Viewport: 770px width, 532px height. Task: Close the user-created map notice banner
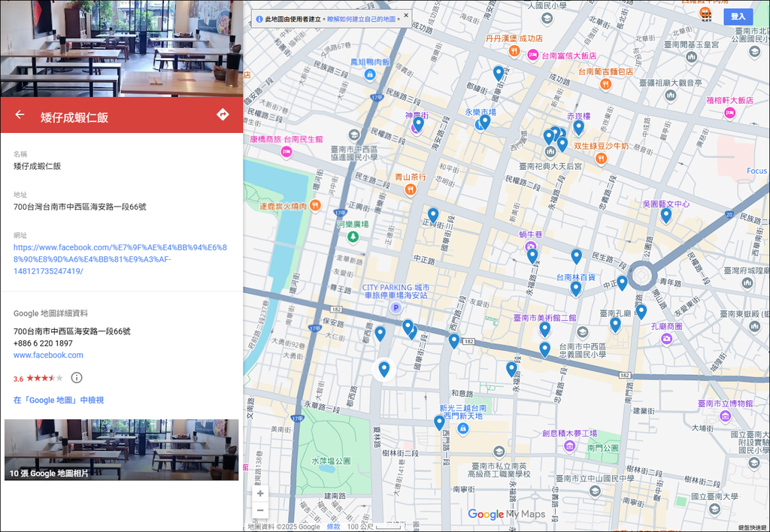click(405, 16)
